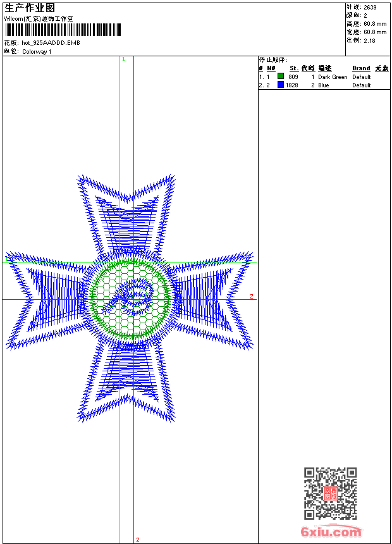Click the hot_925AADDD.EMB file name
The height and width of the screenshot is (544, 392).
(51, 43)
